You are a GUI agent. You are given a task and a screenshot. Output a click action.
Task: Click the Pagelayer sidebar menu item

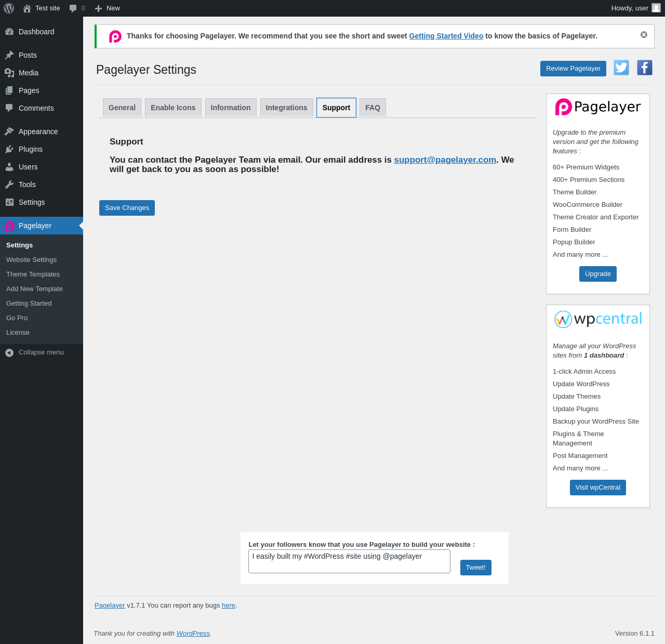[42, 226]
